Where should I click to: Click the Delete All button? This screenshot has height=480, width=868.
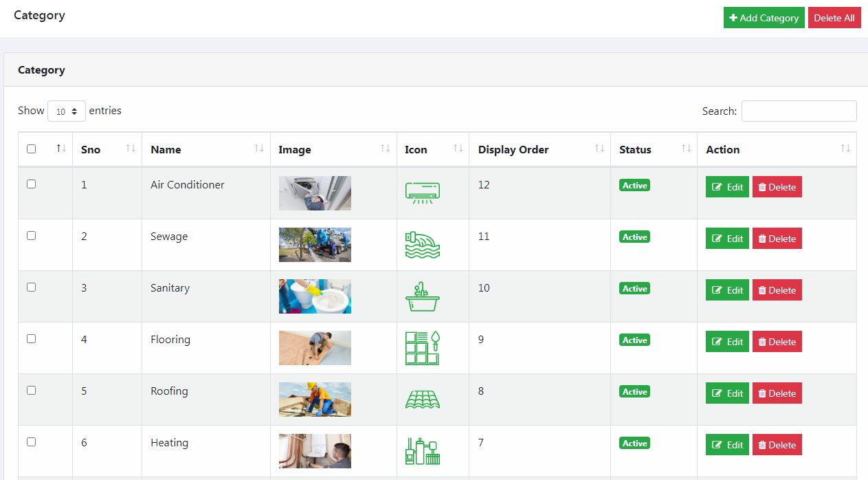pos(834,18)
